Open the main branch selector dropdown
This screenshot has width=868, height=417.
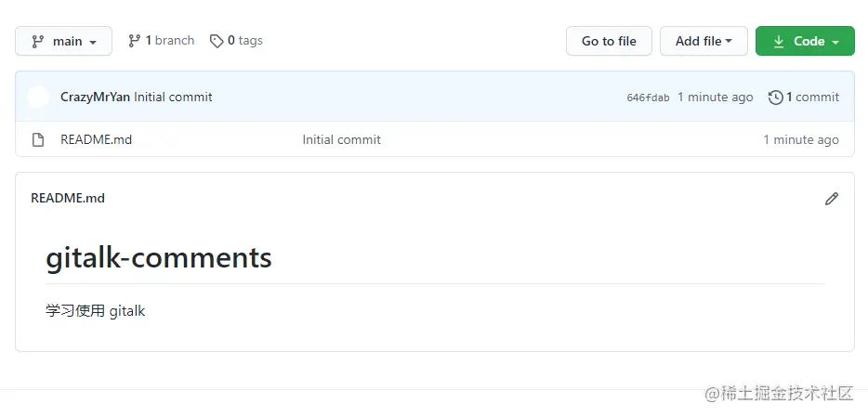coord(63,42)
